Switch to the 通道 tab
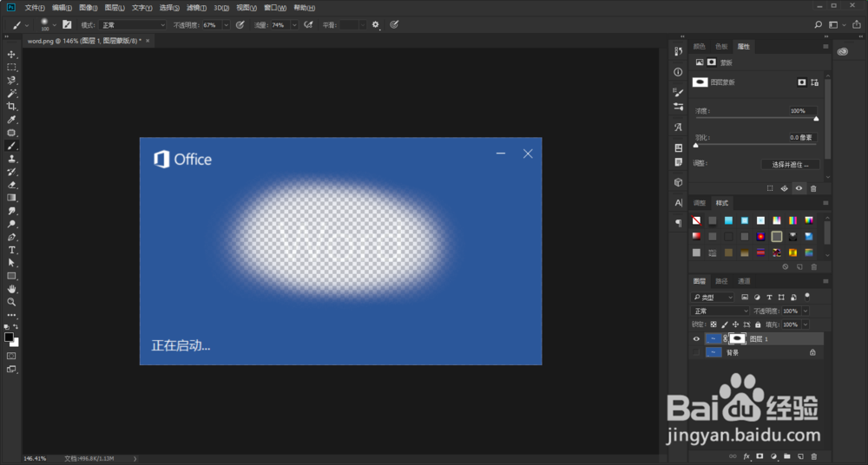Screen dimensions: 868x465 [x=744, y=281]
